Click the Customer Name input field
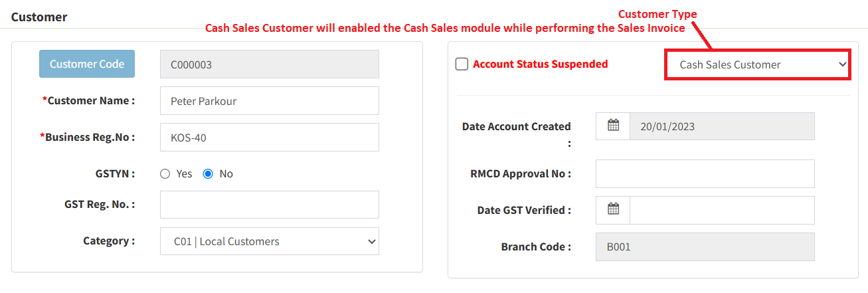This screenshot has width=868, height=293. (269, 101)
